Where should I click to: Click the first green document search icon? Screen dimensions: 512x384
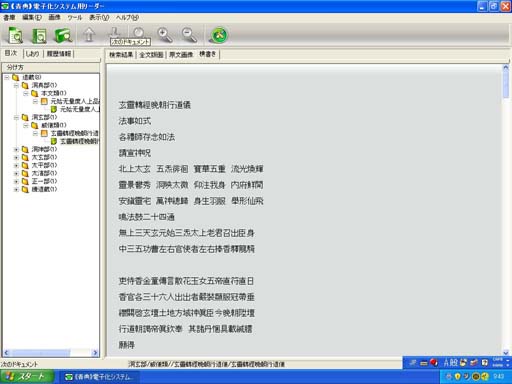[15, 35]
